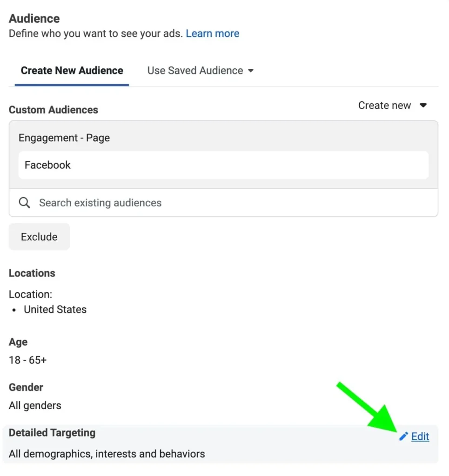Click the 18 - 65+ age value

(x=28, y=360)
